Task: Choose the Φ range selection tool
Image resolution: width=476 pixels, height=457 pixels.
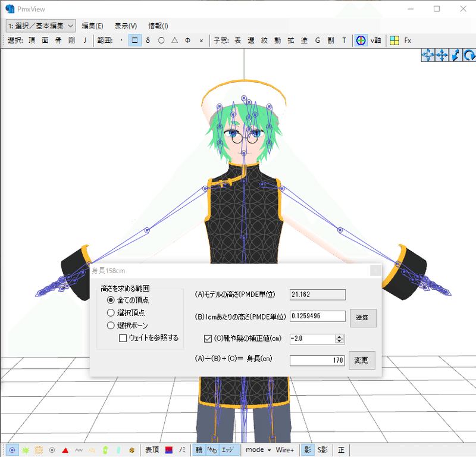Action: click(187, 40)
